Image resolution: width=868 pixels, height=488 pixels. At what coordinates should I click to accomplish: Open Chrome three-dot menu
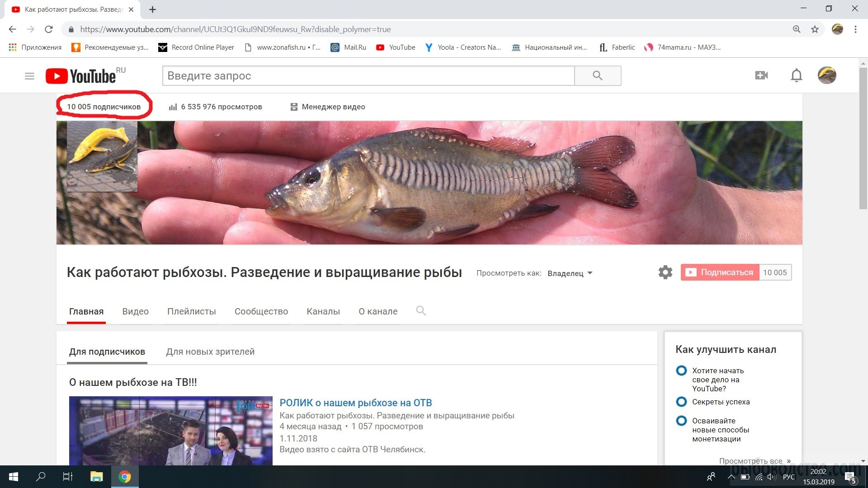coord(855,29)
